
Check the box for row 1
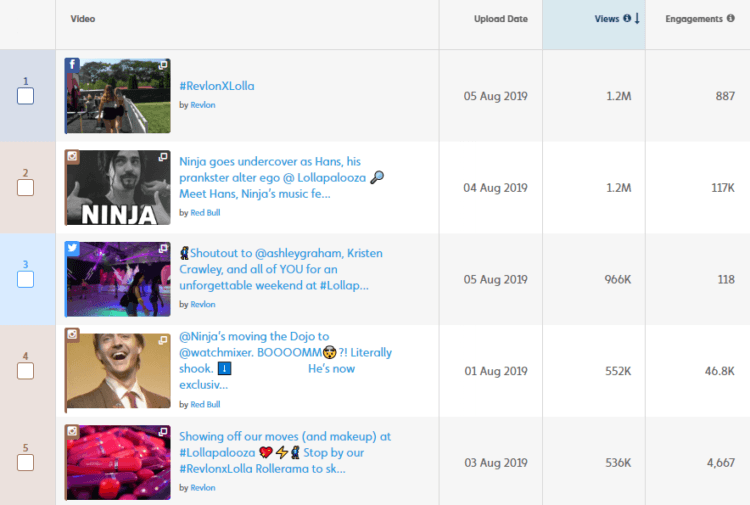click(x=25, y=96)
